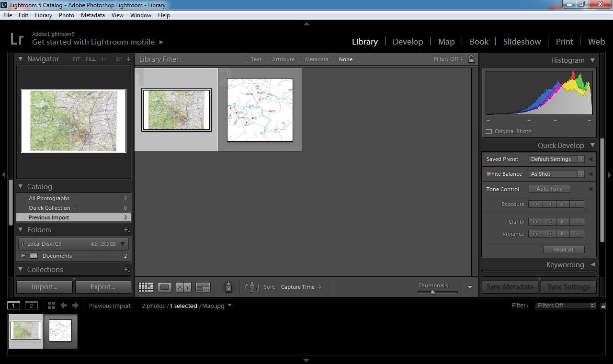The image size is (613, 364).
Task: Hide the right panel group arrow
Action: pos(609,175)
